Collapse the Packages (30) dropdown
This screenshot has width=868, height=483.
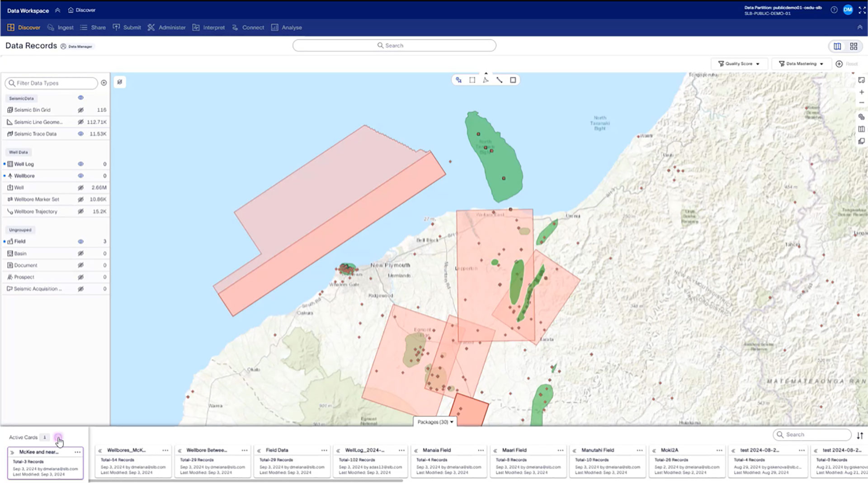pyautogui.click(x=435, y=422)
